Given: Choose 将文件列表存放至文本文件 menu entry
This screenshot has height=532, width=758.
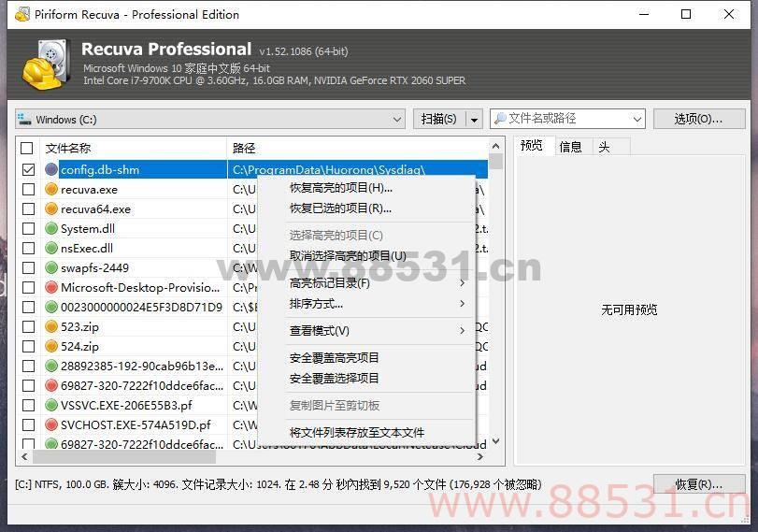Looking at the screenshot, I should 366,432.
